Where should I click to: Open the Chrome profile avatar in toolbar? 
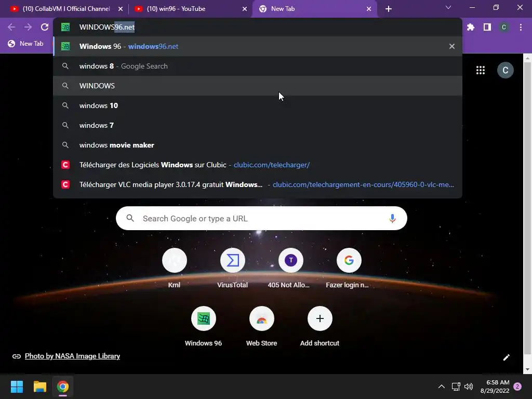click(504, 27)
